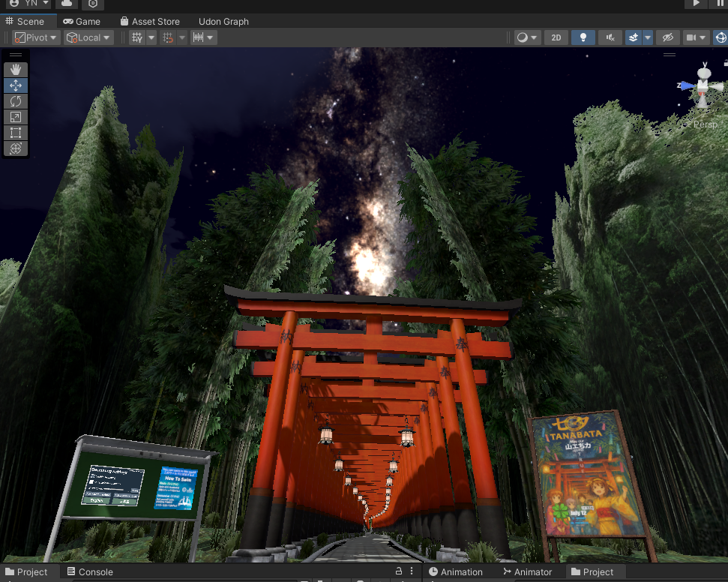Expand ruler snap dropdown arrow

tap(211, 37)
